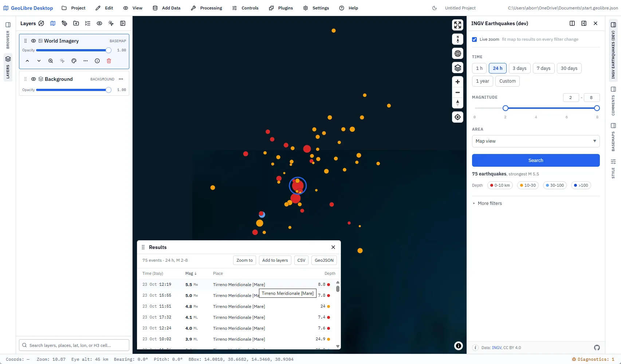Delete World Imagery layer via trash icon

(x=109, y=61)
